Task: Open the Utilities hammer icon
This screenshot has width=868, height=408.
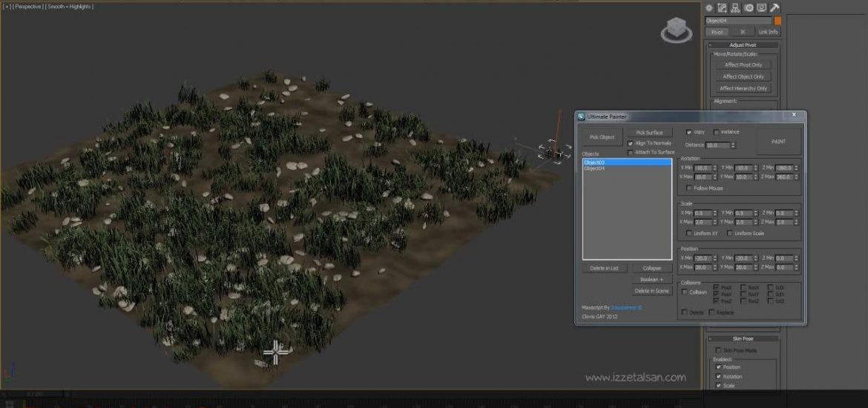Action: (x=775, y=7)
